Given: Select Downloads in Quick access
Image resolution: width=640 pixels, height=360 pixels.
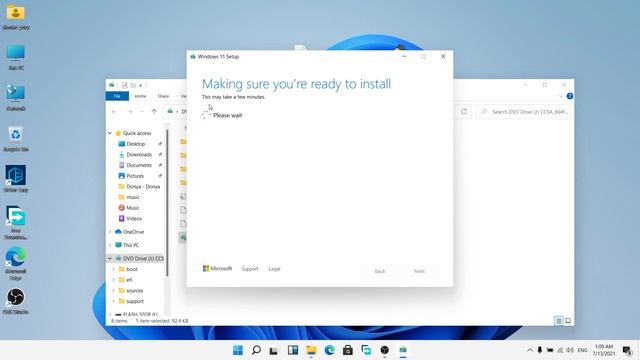Looking at the screenshot, I should tap(139, 154).
